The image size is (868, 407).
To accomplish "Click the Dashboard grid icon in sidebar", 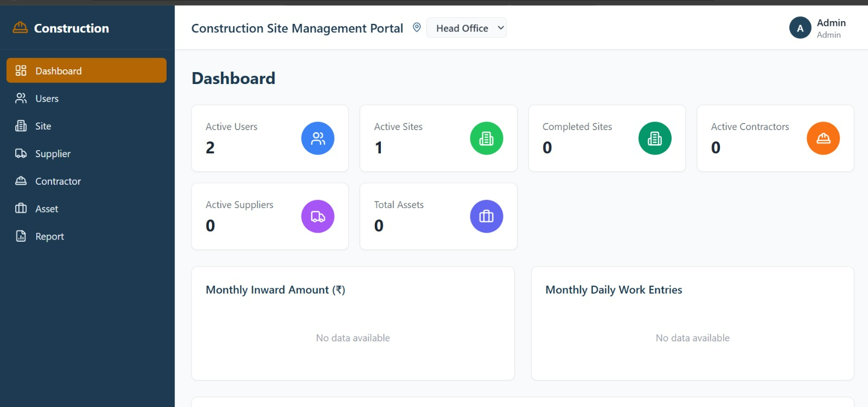I will 21,70.
